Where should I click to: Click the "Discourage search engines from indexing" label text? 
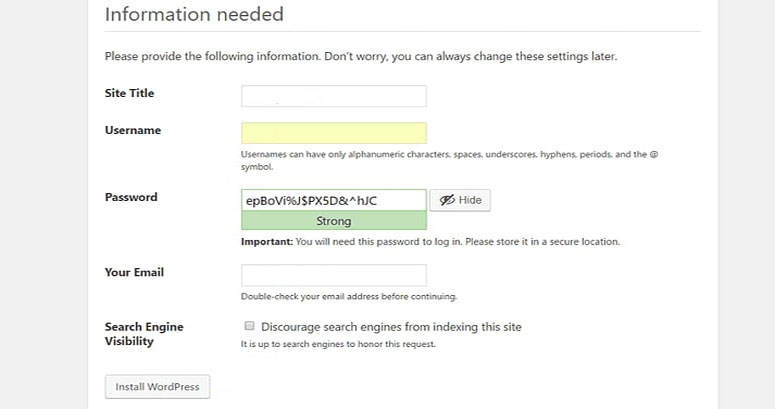point(391,327)
